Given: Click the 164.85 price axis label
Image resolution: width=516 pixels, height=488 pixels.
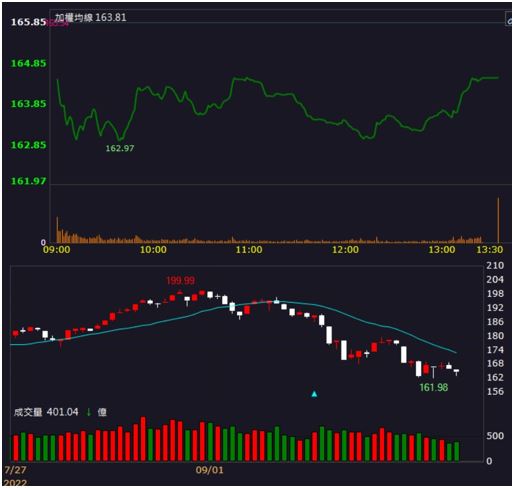Looking at the screenshot, I should [x=28, y=63].
